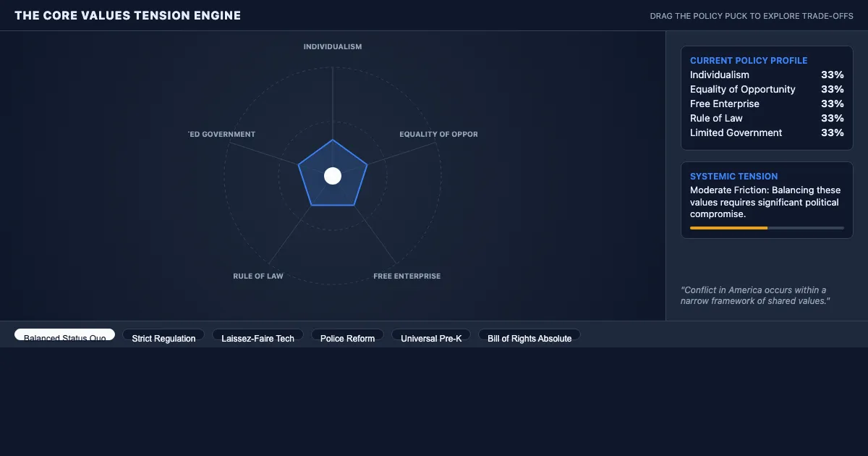
Task: Click the Systemic Tension progress bar
Action: (x=767, y=228)
